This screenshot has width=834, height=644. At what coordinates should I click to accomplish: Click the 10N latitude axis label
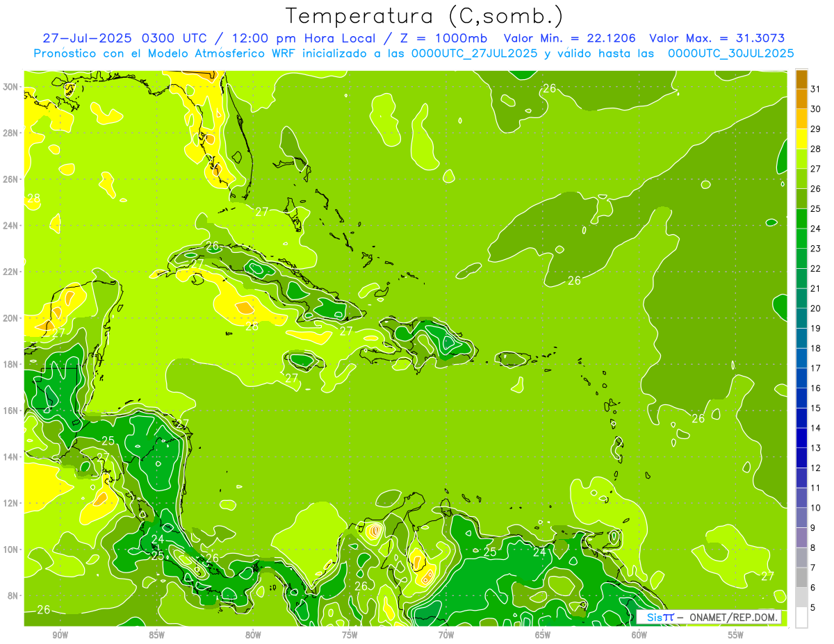(x=10, y=550)
